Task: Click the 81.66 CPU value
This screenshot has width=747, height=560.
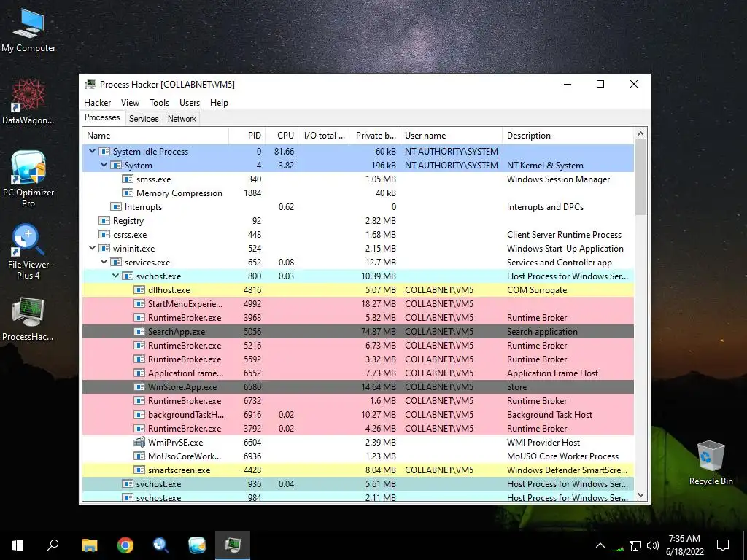Action: (284, 152)
